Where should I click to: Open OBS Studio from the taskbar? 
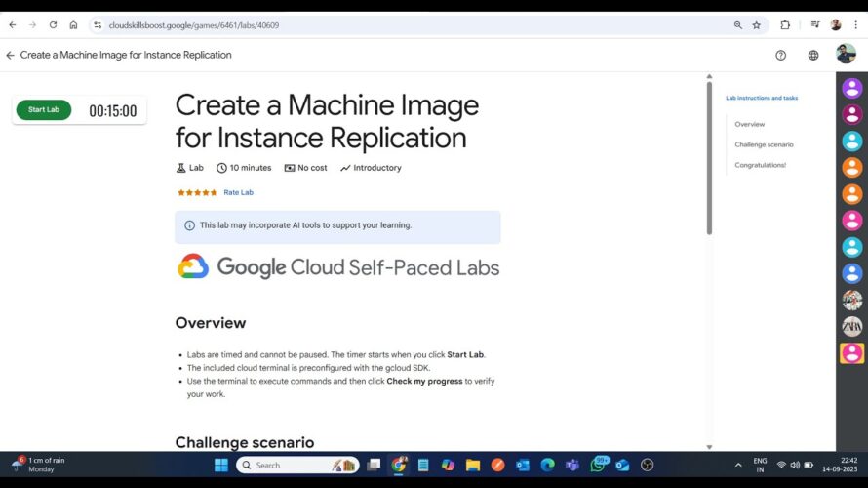648,466
